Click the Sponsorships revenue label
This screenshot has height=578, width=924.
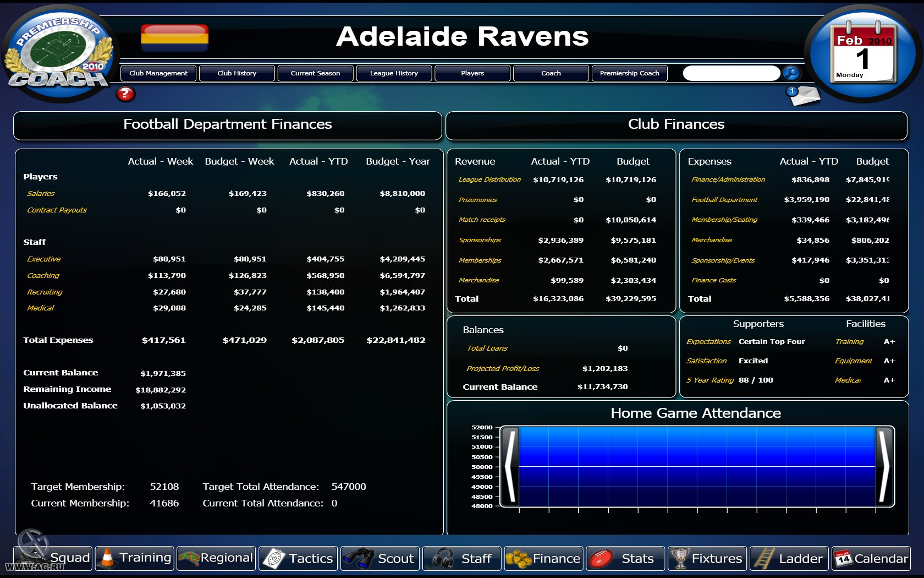[x=480, y=240]
